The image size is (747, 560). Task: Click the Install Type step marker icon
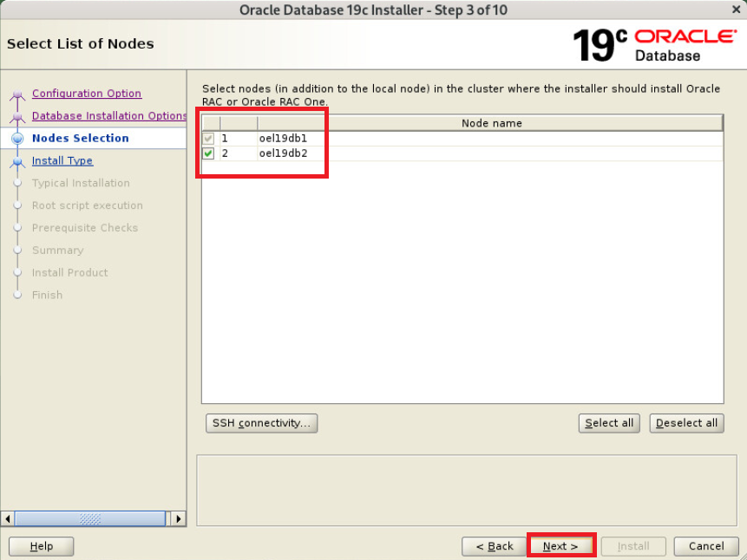click(x=17, y=162)
